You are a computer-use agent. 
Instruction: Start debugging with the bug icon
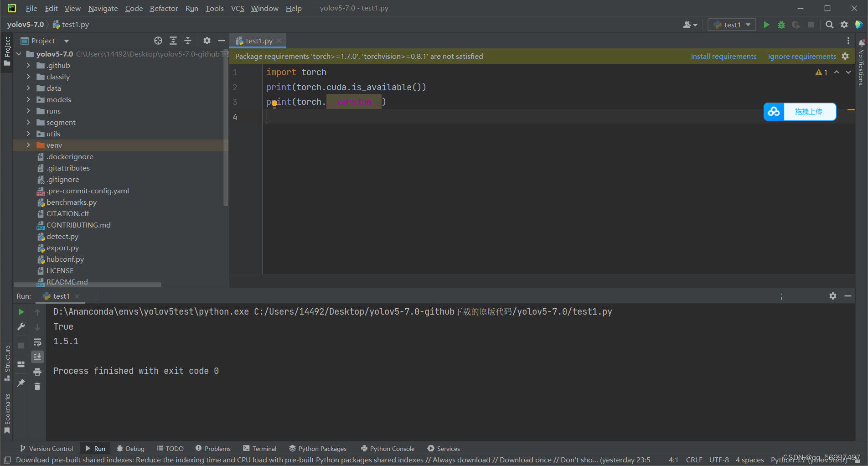pyautogui.click(x=781, y=25)
